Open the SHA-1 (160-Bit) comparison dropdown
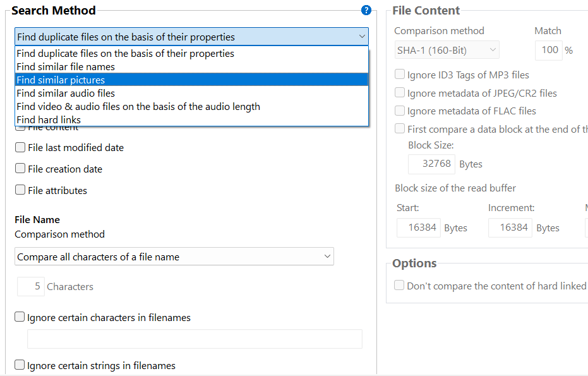Screen dimensions: 588x376 tap(447, 50)
